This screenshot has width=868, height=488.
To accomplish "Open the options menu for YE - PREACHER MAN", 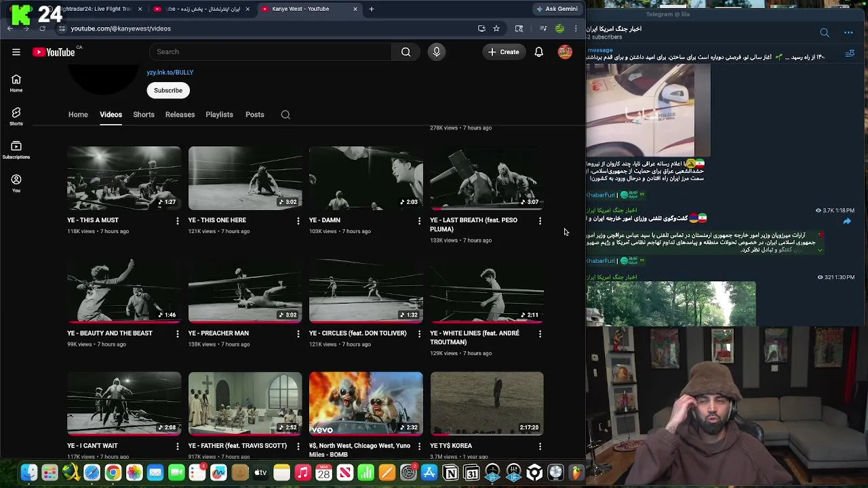I will (298, 334).
